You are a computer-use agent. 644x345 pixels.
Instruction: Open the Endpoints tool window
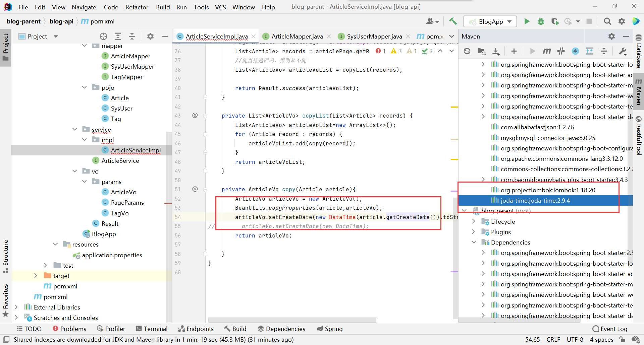[196, 329]
